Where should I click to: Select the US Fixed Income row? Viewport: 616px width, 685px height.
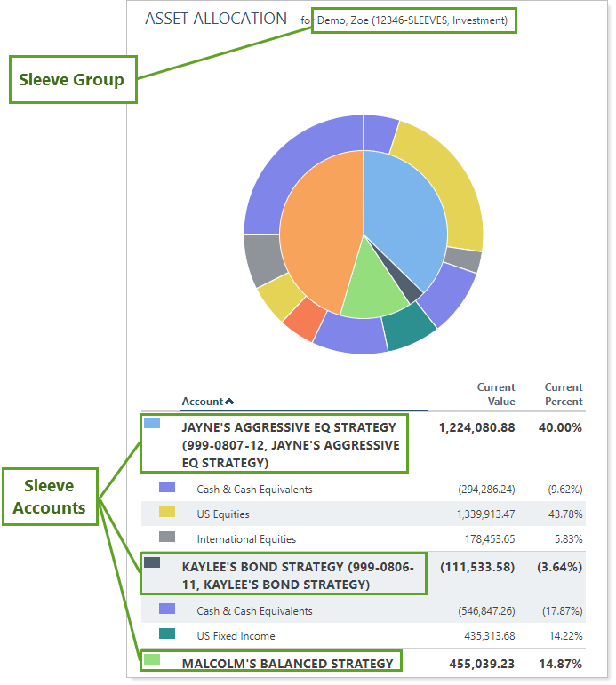(236, 635)
